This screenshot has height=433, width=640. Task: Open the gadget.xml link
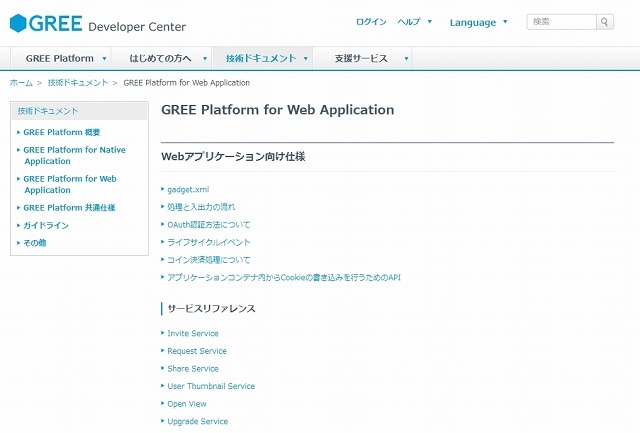pos(188,189)
